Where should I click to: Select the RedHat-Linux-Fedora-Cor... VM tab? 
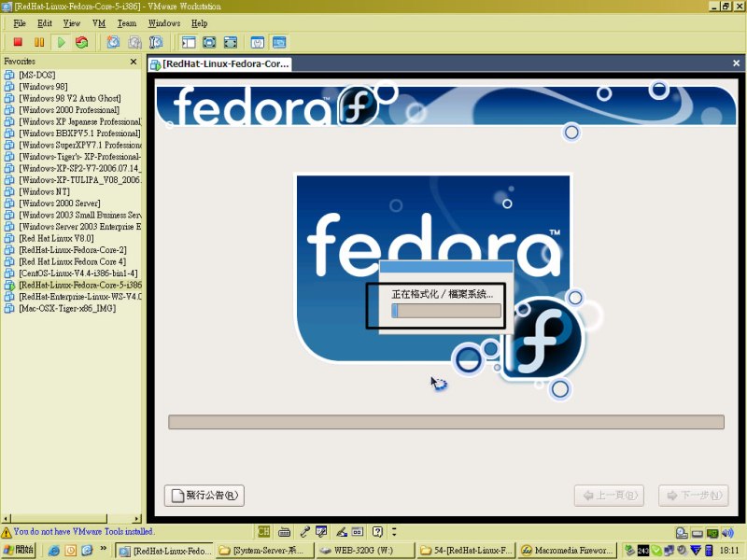[219, 63]
